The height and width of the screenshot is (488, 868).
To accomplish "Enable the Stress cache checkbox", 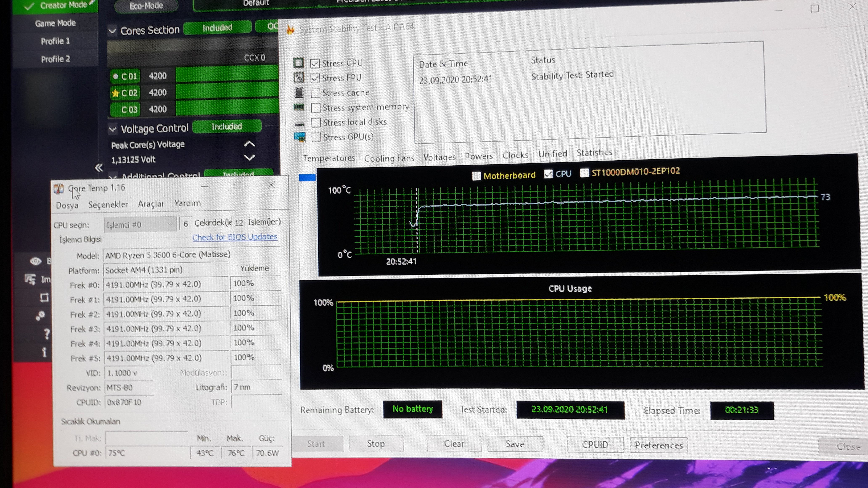I will click(315, 93).
